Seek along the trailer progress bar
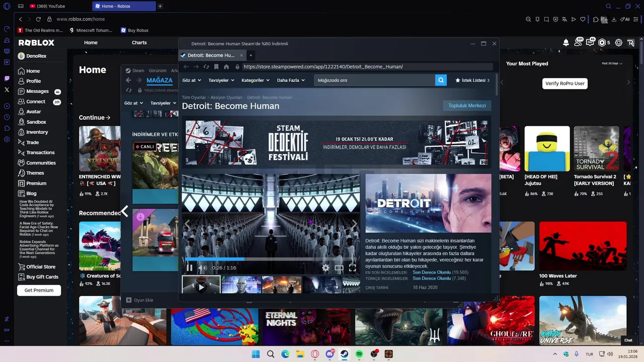The image size is (644, 362). (x=271, y=259)
